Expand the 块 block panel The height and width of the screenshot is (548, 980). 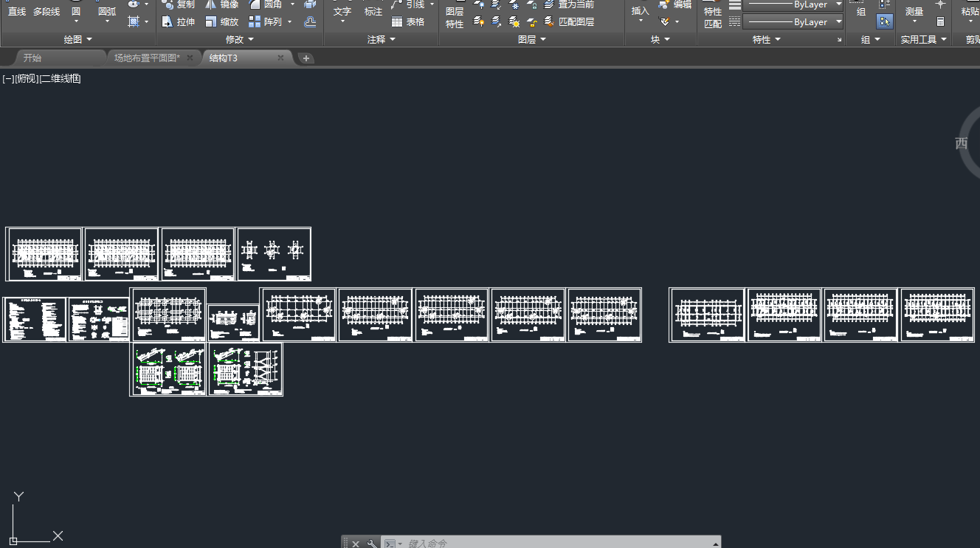(x=660, y=39)
